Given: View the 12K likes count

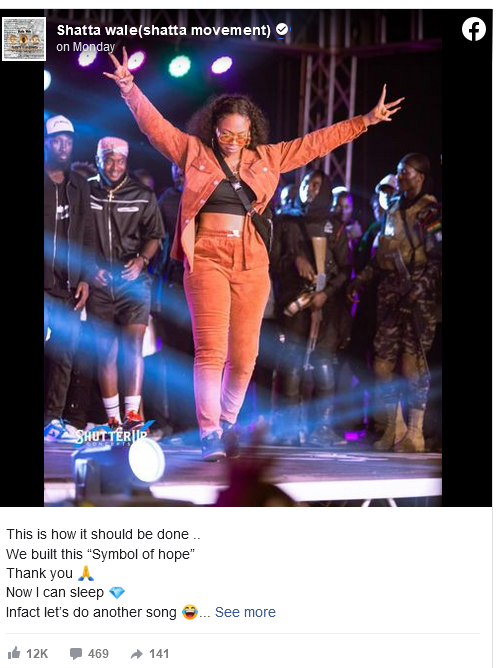Looking at the screenshot, I should (37, 654).
